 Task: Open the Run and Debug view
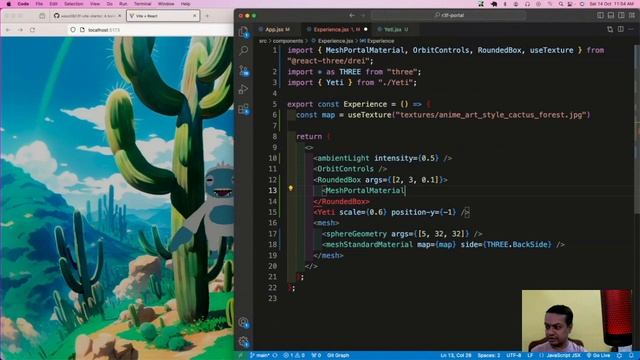(x=244, y=89)
